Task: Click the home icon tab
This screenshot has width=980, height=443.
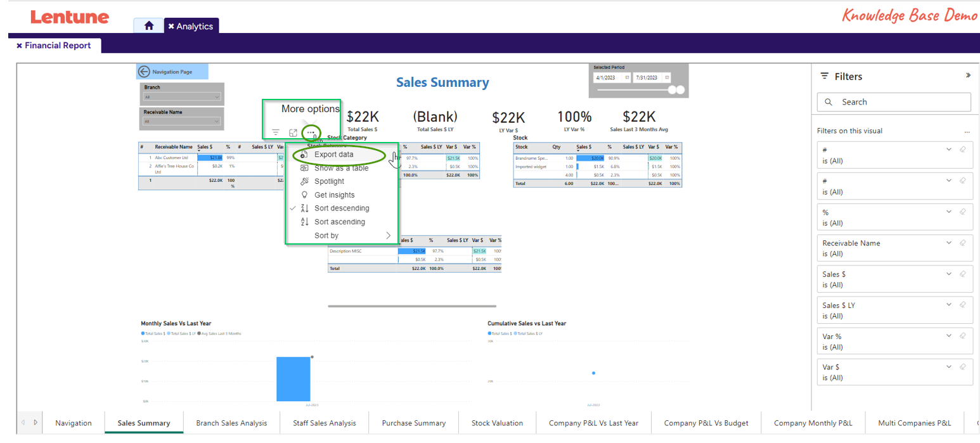Action: click(149, 26)
